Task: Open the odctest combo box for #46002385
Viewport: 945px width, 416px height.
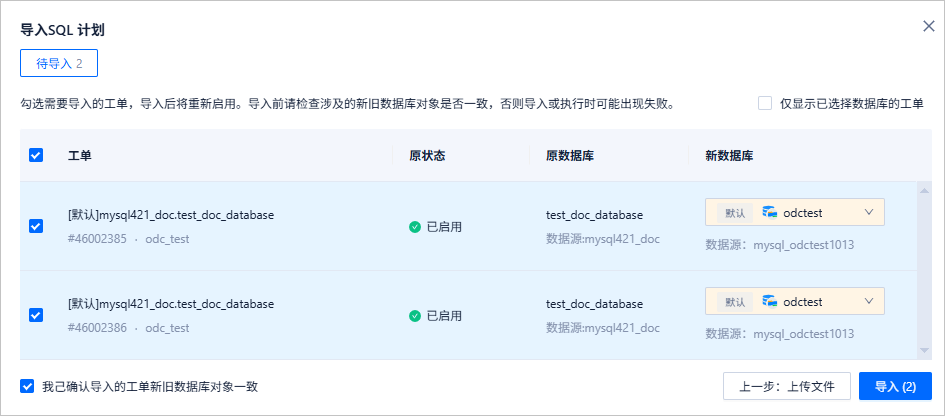Action: [x=795, y=212]
